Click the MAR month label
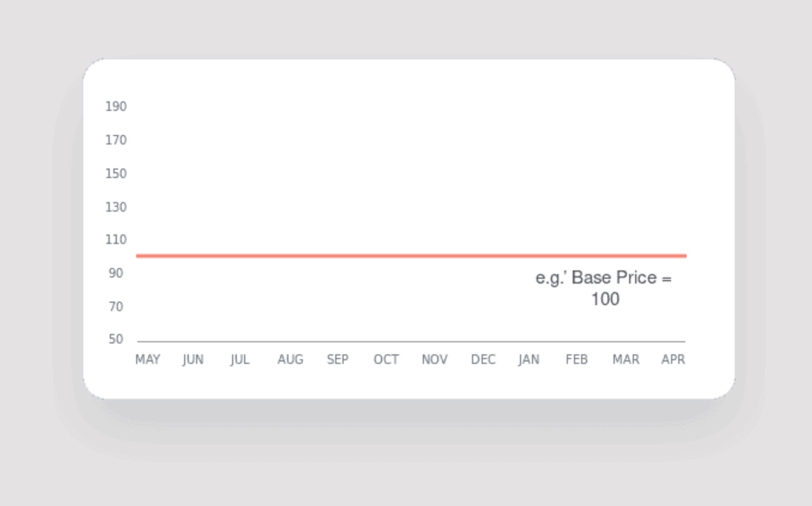 point(625,359)
